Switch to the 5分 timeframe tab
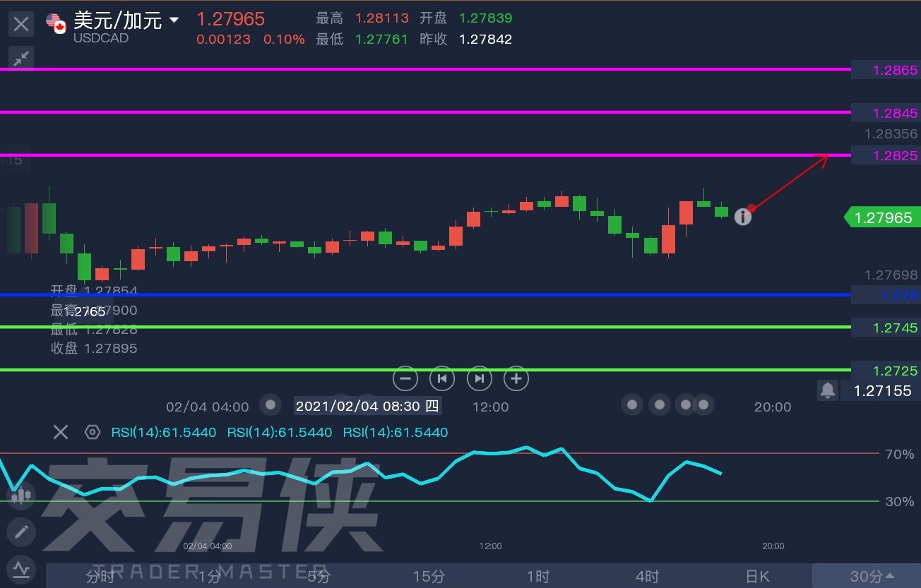Screen dimensions: 921x588 [x=319, y=577]
